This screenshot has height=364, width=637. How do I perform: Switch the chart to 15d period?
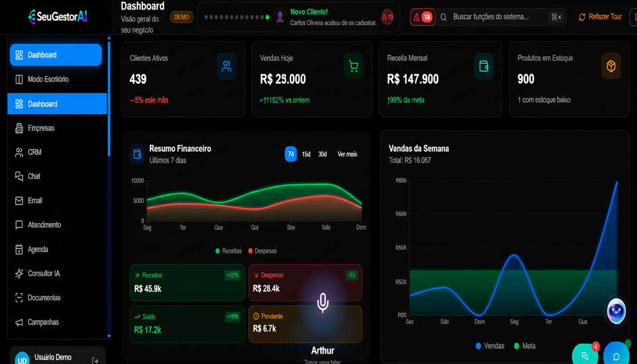306,154
